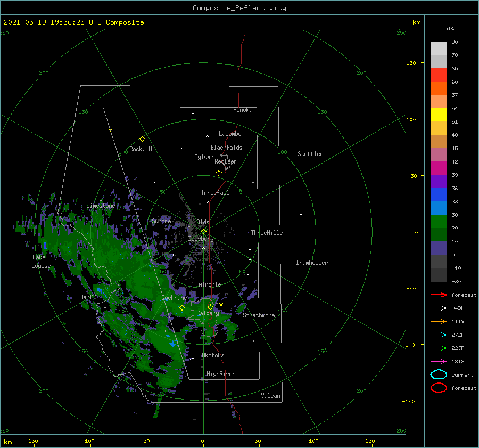Click the red forecast ellipse legend icon
This screenshot has height=448, width=479.
439,388
